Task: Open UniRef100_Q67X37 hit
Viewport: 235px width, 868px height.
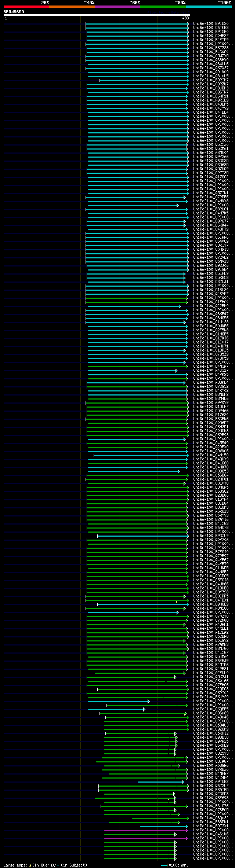Action: click(x=211, y=68)
